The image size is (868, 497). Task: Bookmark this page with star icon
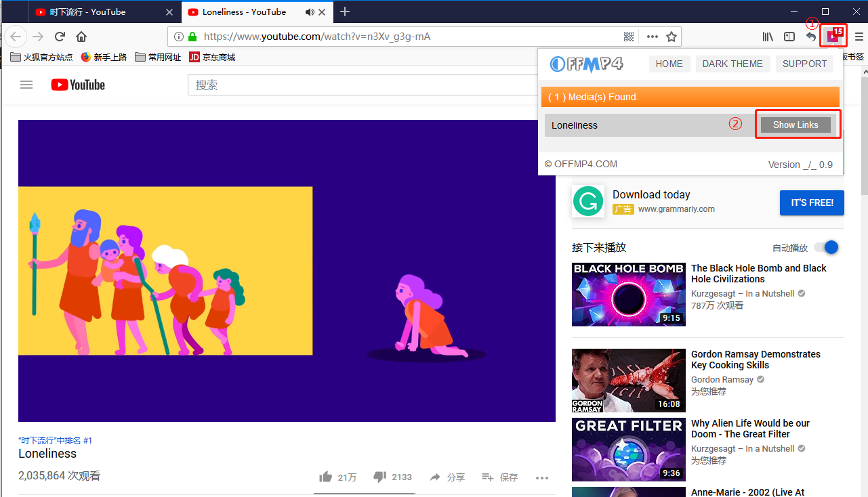[671, 37]
